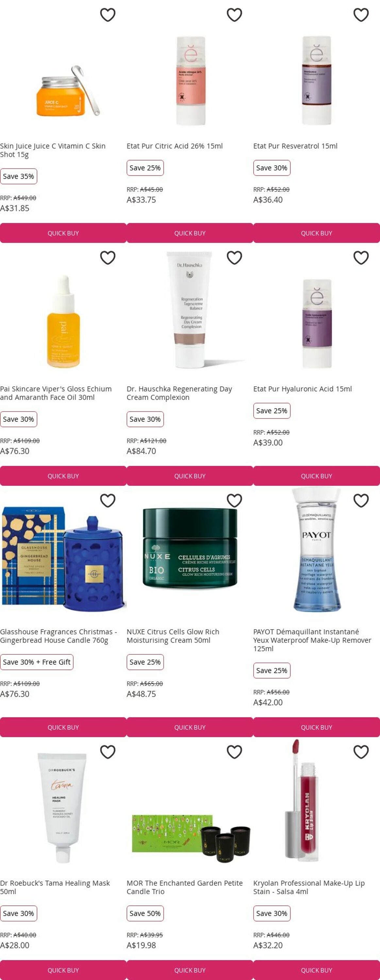Quick buy the Skin Juice Vitamin C Shot
This screenshot has width=380, height=980.
(63, 233)
